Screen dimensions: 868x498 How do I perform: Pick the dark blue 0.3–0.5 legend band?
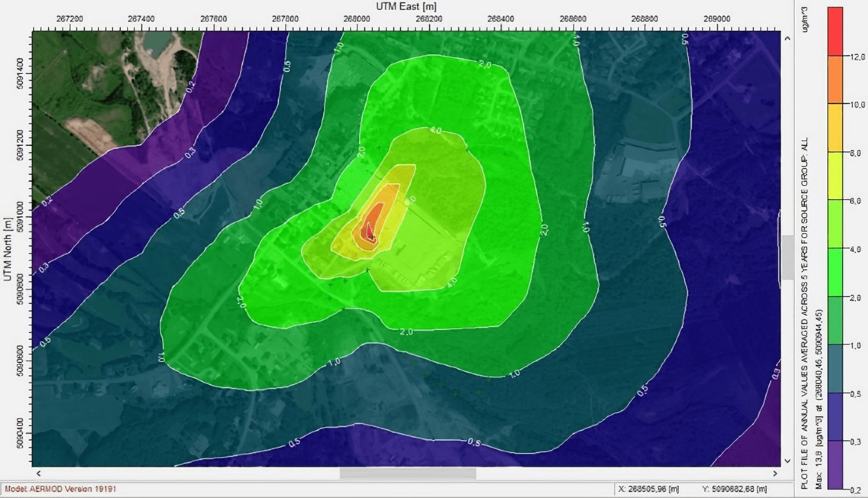click(x=835, y=416)
